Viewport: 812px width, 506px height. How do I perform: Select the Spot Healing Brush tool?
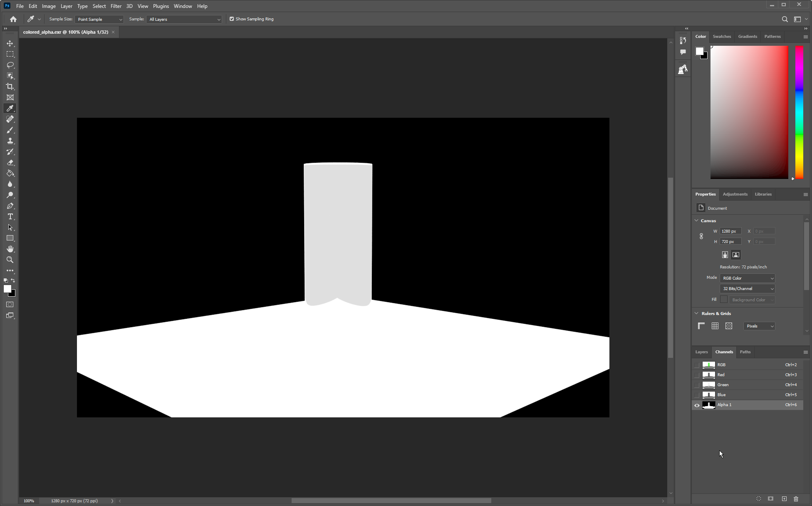(10, 119)
